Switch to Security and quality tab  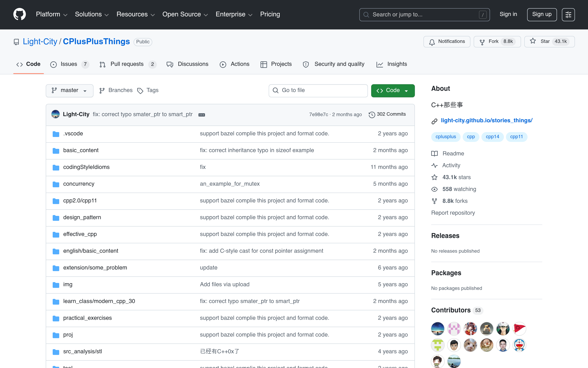click(x=333, y=64)
